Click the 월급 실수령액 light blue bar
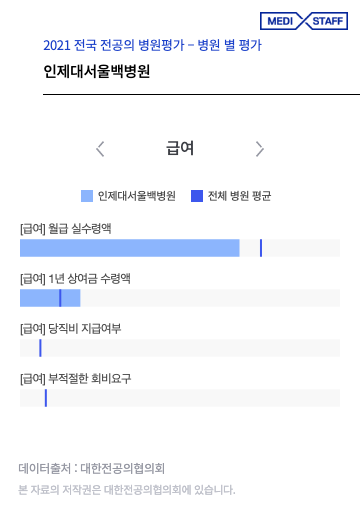Screen dimensions: 360x529 [x=130, y=248]
